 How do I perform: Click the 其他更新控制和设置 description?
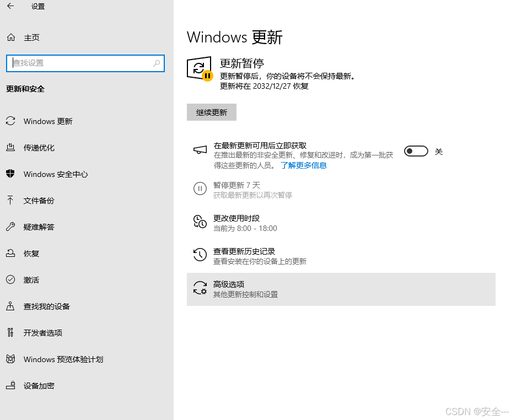245,294
